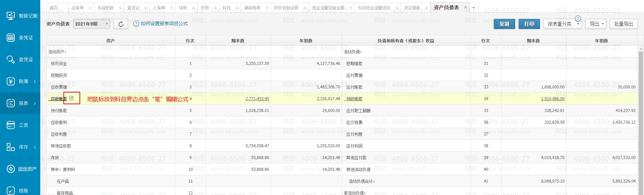Open 录凭证 from the sidebar
The width and height of the screenshot is (644, 195).
11,38
